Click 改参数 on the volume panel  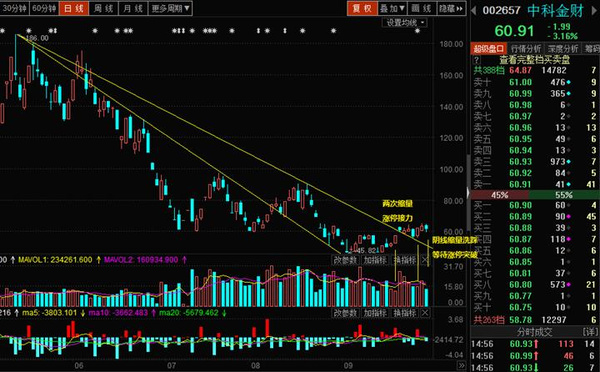pos(345,260)
